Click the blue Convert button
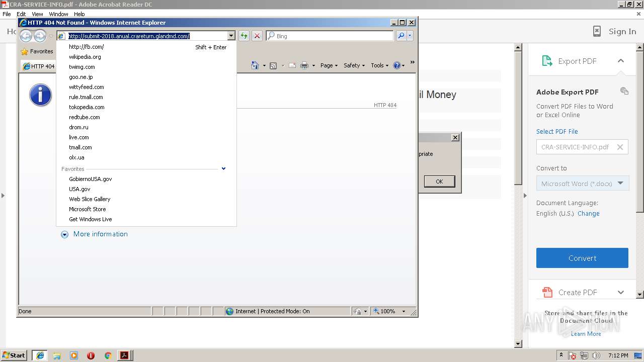Screen dimensions: 644x362 pos(582,258)
